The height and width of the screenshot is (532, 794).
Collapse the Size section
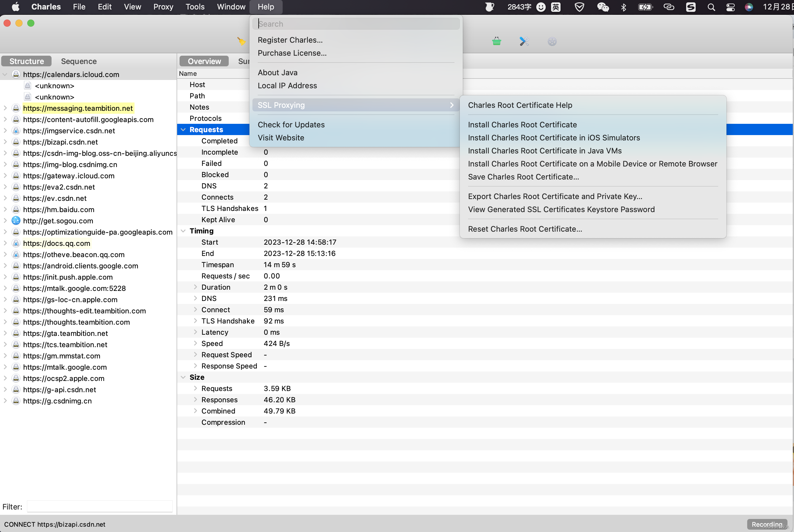click(x=183, y=377)
